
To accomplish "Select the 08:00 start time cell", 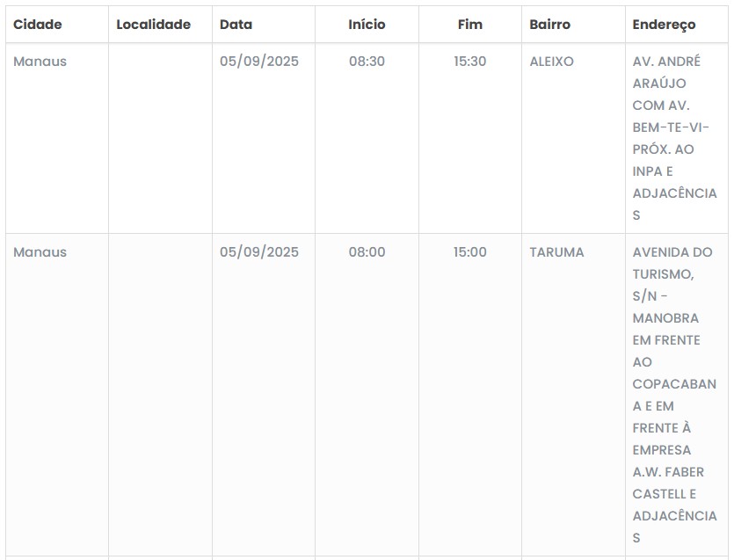I will [x=367, y=252].
